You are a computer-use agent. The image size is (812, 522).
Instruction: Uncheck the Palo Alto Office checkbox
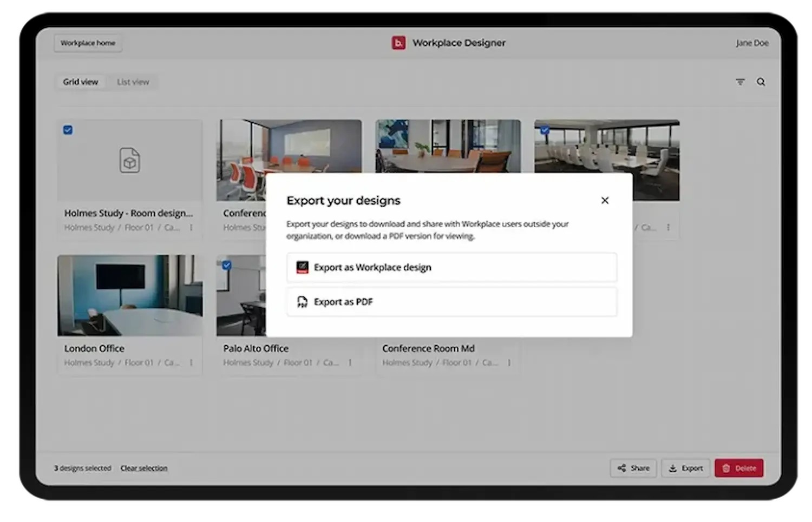click(227, 265)
